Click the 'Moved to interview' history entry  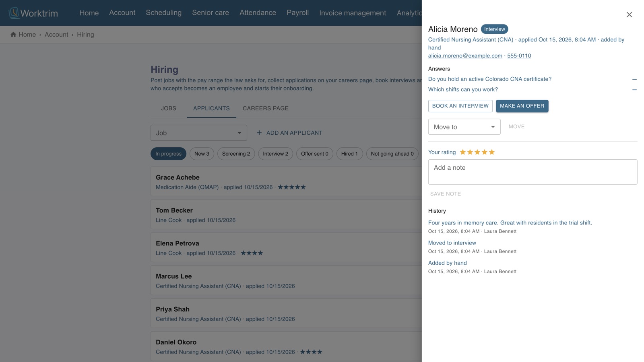(452, 243)
